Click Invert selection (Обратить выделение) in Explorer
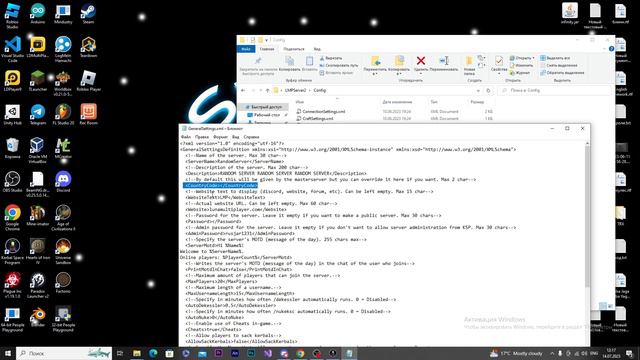Viewport: 640px width, 360px height. [x=562, y=73]
